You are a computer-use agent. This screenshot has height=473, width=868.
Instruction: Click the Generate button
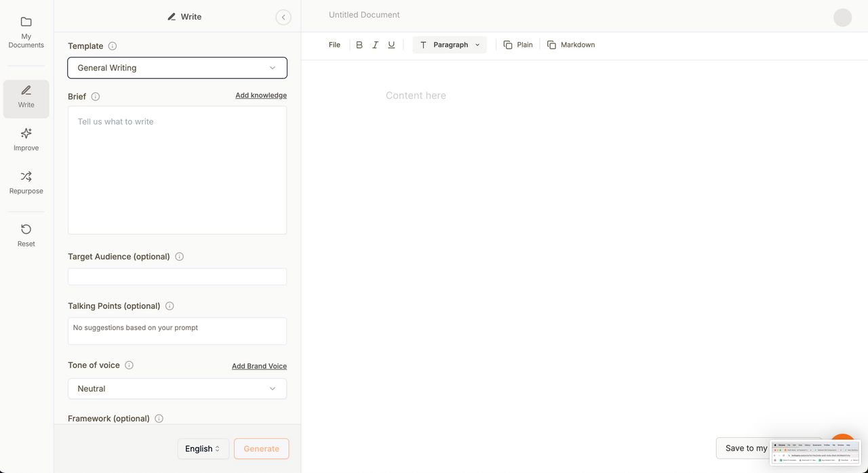pyautogui.click(x=262, y=449)
